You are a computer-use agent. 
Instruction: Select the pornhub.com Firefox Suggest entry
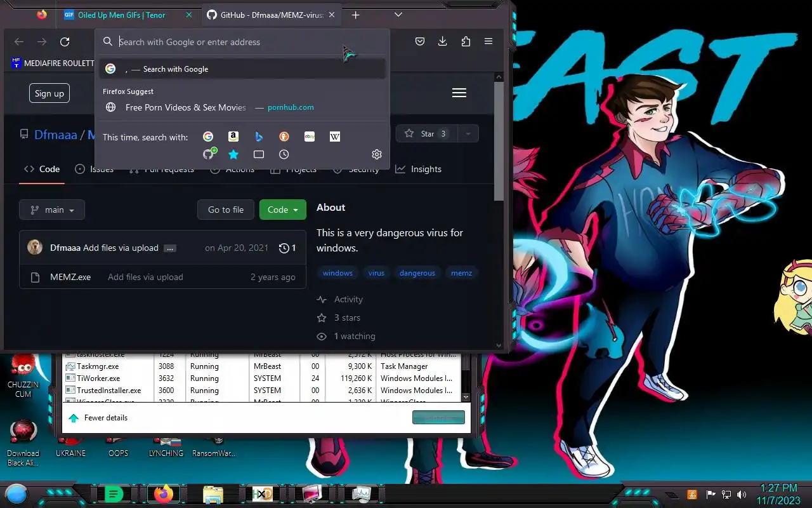pos(242,107)
